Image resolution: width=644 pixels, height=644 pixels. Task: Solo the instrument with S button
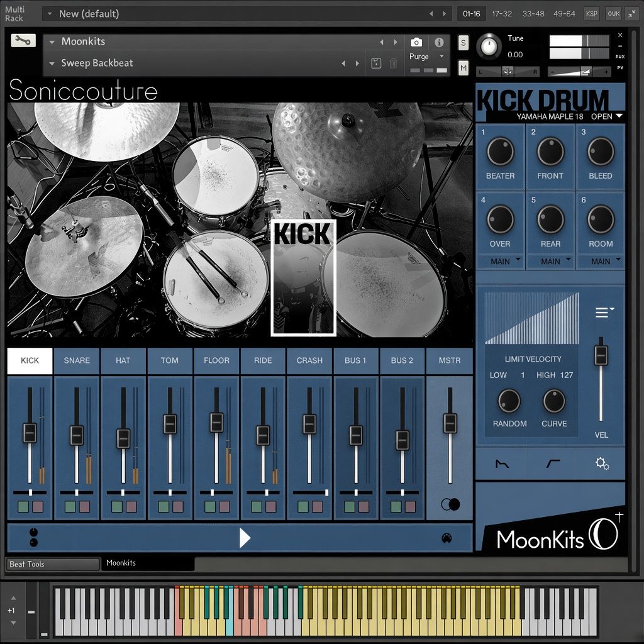pyautogui.click(x=464, y=42)
